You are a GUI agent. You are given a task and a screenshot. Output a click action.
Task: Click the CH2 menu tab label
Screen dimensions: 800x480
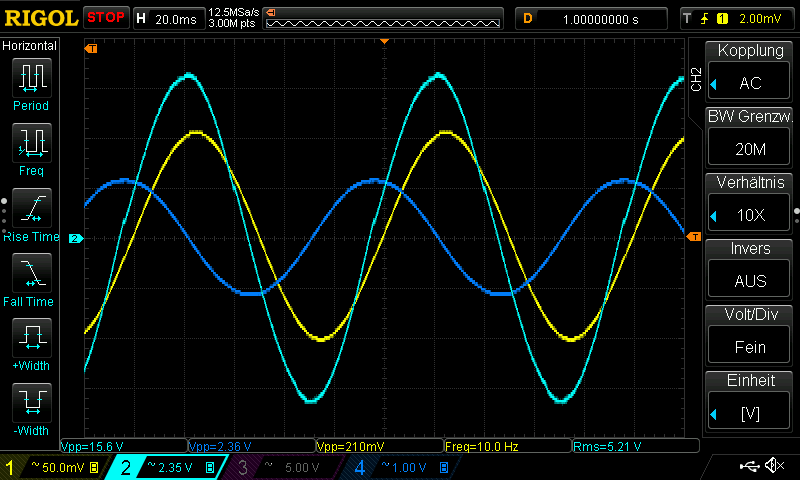pyautogui.click(x=696, y=79)
